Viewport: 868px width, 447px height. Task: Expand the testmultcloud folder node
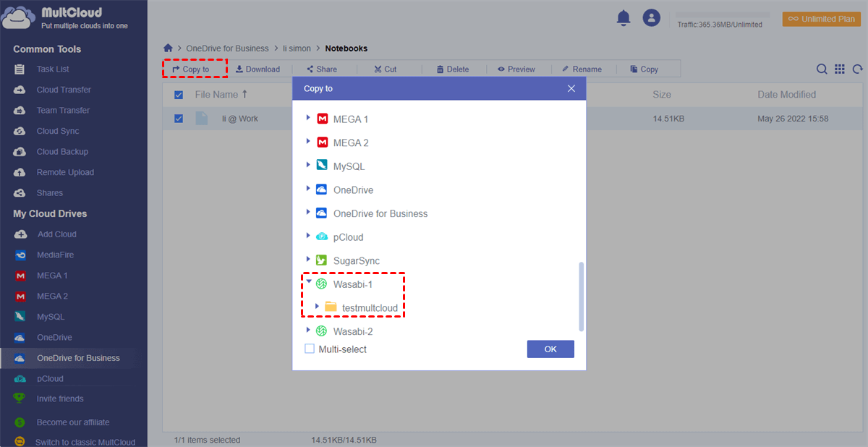click(318, 307)
